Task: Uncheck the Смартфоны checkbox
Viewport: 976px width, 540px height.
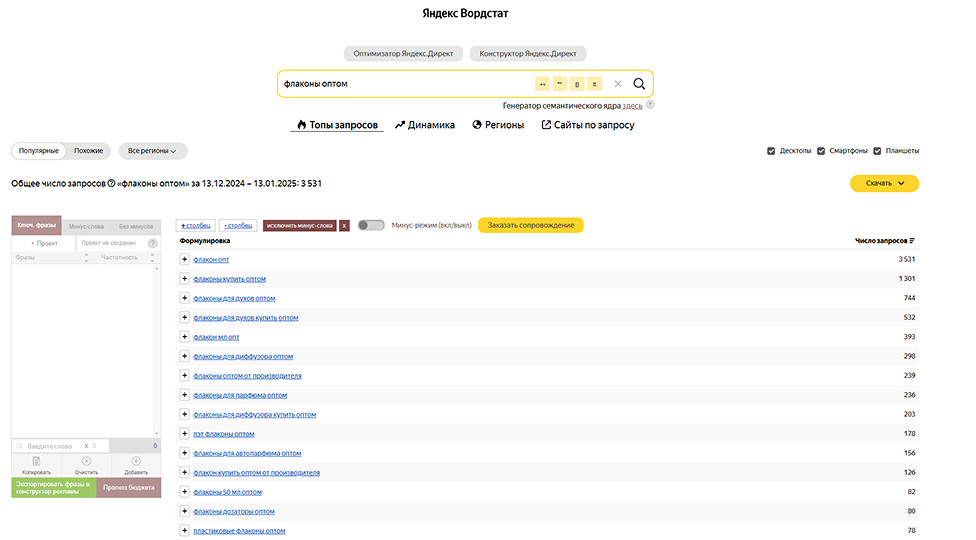Action: [821, 151]
